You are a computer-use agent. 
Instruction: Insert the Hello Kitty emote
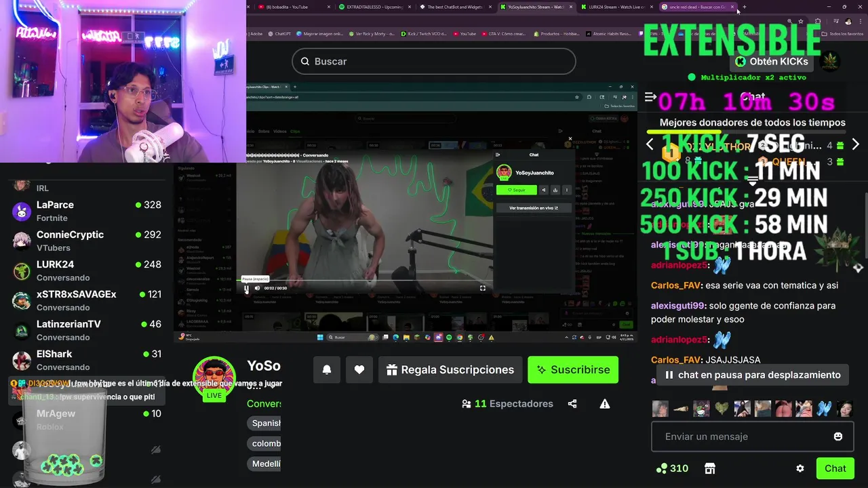pyautogui.click(x=702, y=409)
